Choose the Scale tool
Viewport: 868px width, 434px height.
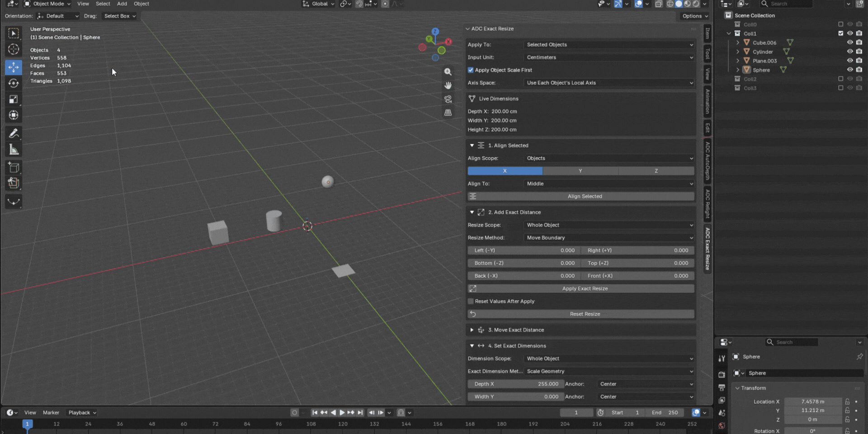click(x=14, y=99)
